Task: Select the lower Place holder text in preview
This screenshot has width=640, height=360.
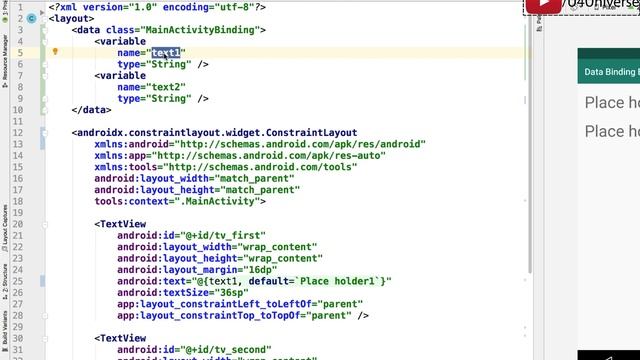Action: coord(612,131)
